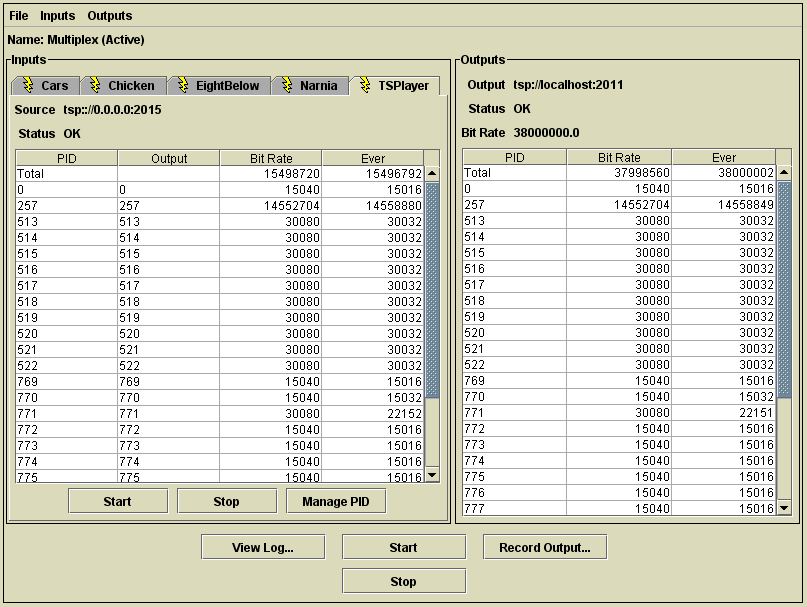Switch to the Cars input tab
The image size is (807, 607).
tap(45, 85)
